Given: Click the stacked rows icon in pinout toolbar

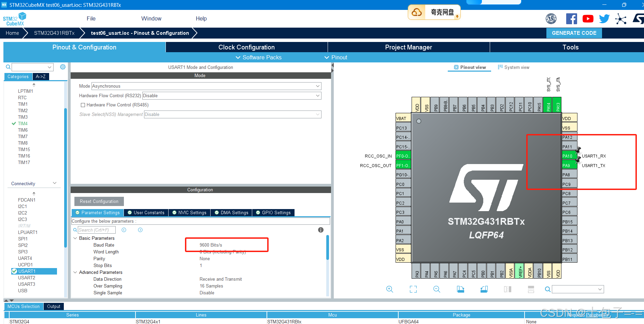Looking at the screenshot, I should [x=531, y=289].
